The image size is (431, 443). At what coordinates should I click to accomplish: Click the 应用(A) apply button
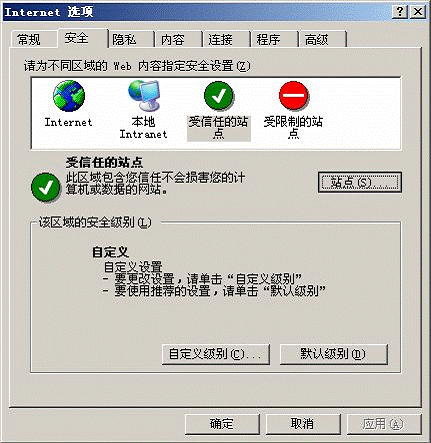[x=384, y=424]
